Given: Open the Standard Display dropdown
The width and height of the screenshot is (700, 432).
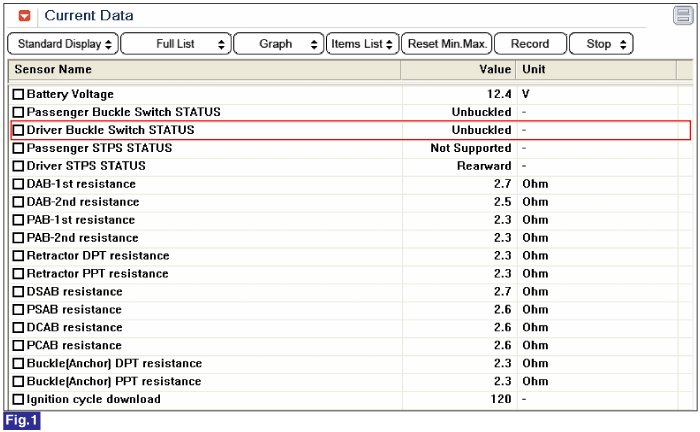Looking at the screenshot, I should coord(65,44).
